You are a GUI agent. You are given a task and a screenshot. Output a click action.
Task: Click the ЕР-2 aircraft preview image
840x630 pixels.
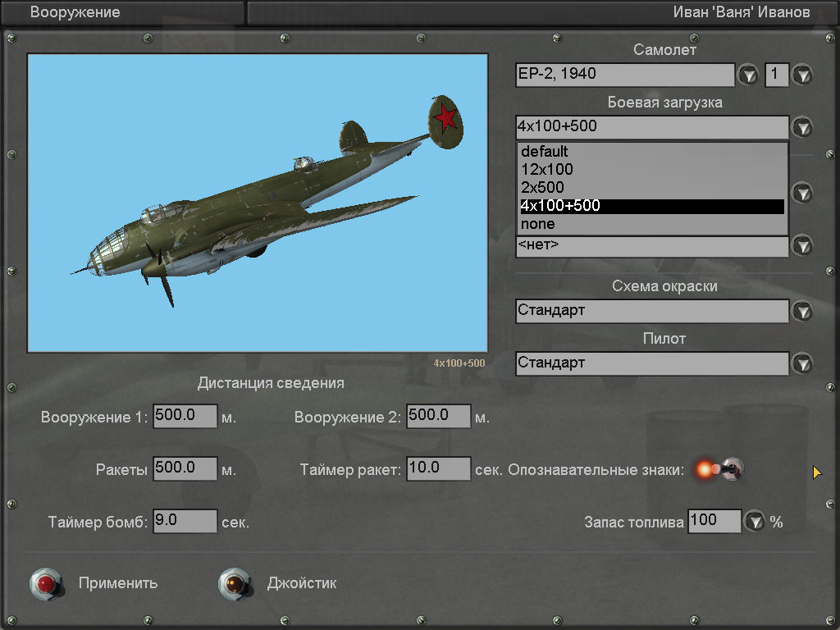click(x=258, y=203)
